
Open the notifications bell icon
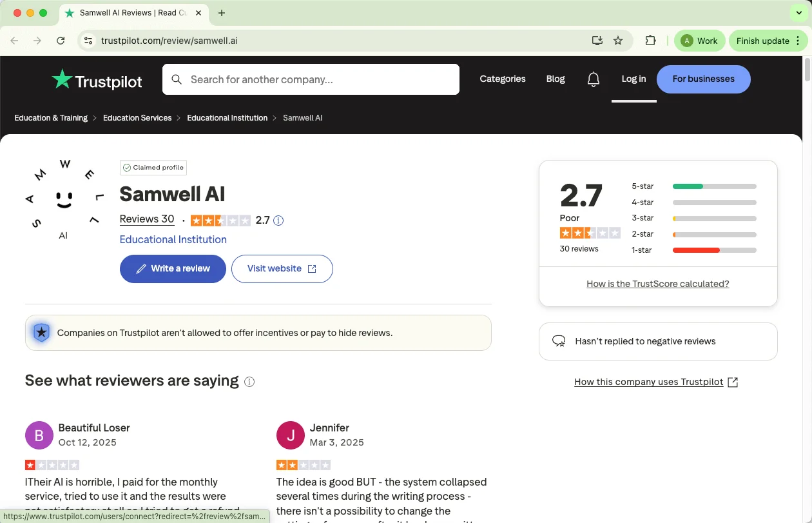click(x=594, y=79)
